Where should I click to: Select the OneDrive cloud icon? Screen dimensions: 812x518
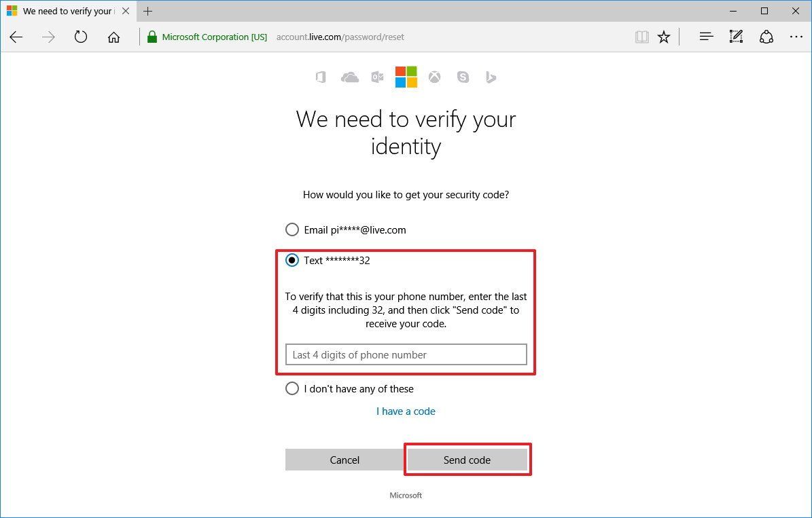[x=349, y=77]
